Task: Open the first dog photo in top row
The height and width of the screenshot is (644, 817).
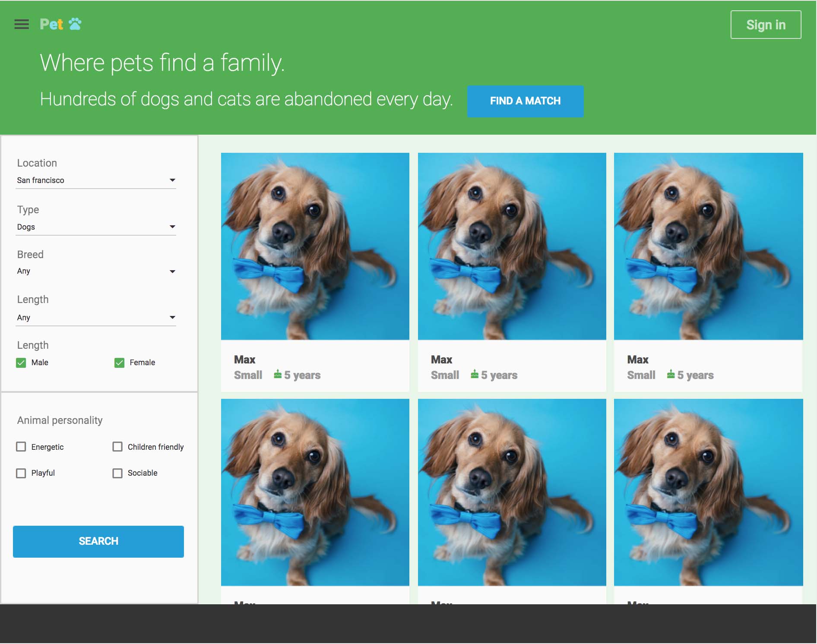Action: pyautogui.click(x=315, y=246)
